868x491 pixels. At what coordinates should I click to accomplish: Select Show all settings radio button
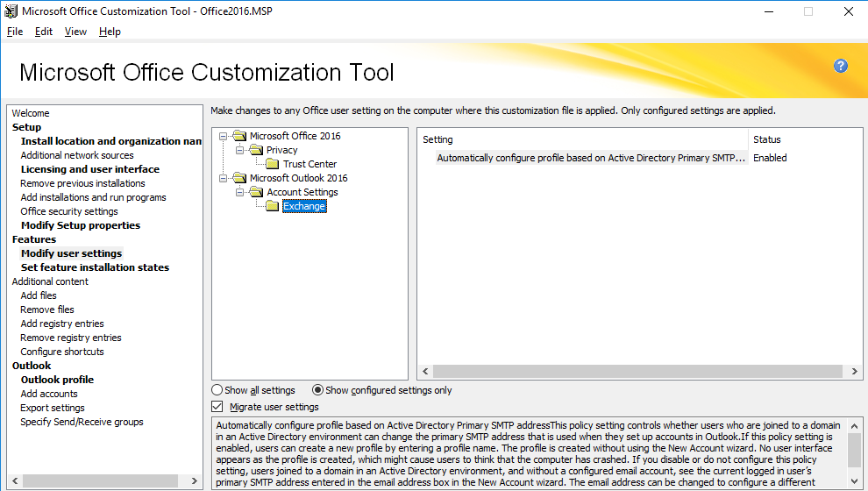point(217,390)
